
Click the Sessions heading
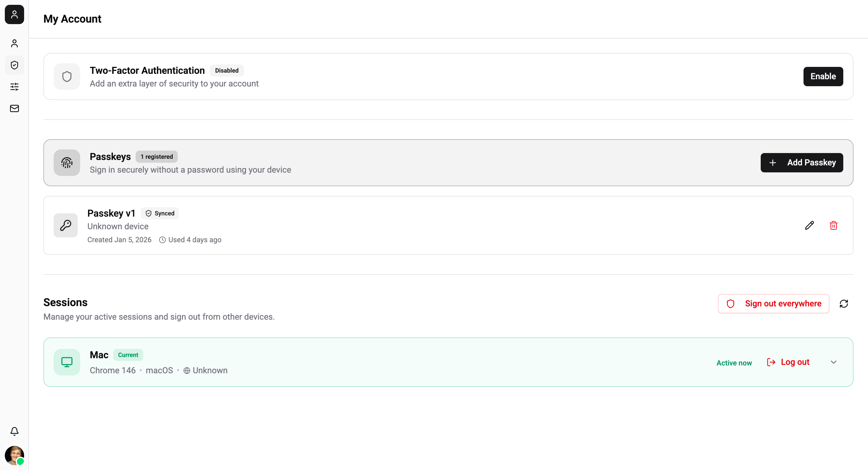[65, 302]
